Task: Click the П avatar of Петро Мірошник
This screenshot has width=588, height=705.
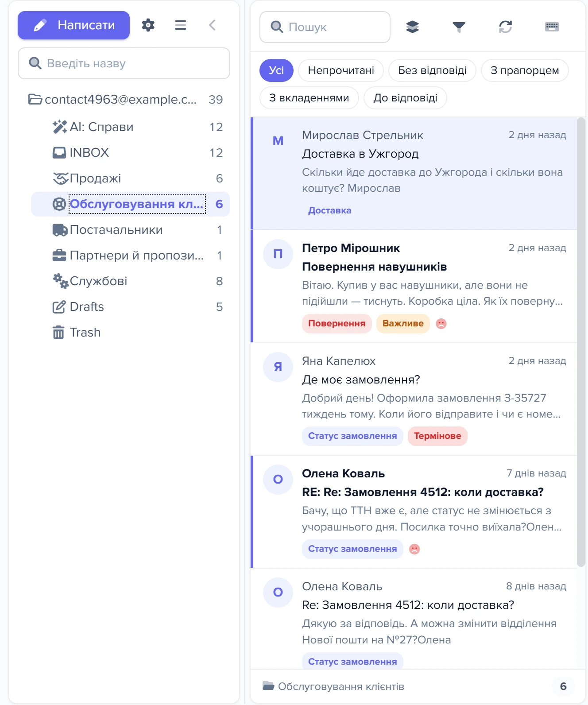Action: click(x=278, y=254)
